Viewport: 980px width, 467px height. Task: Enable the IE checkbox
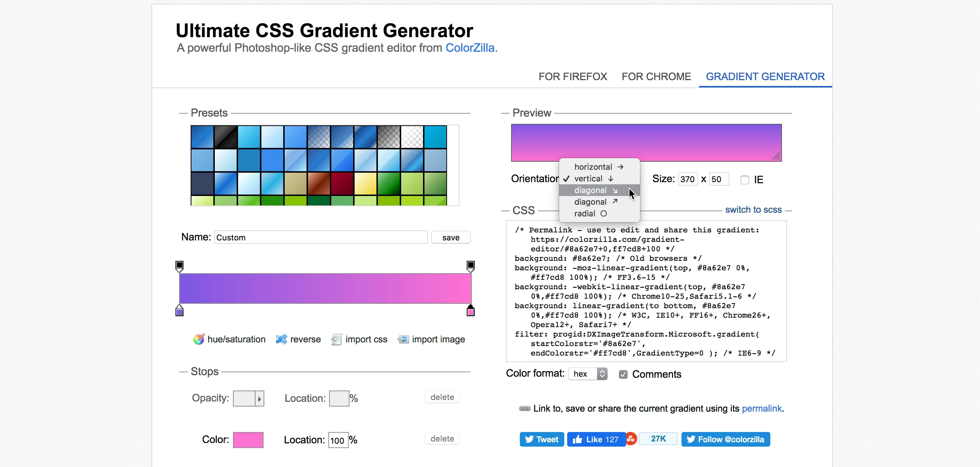744,180
